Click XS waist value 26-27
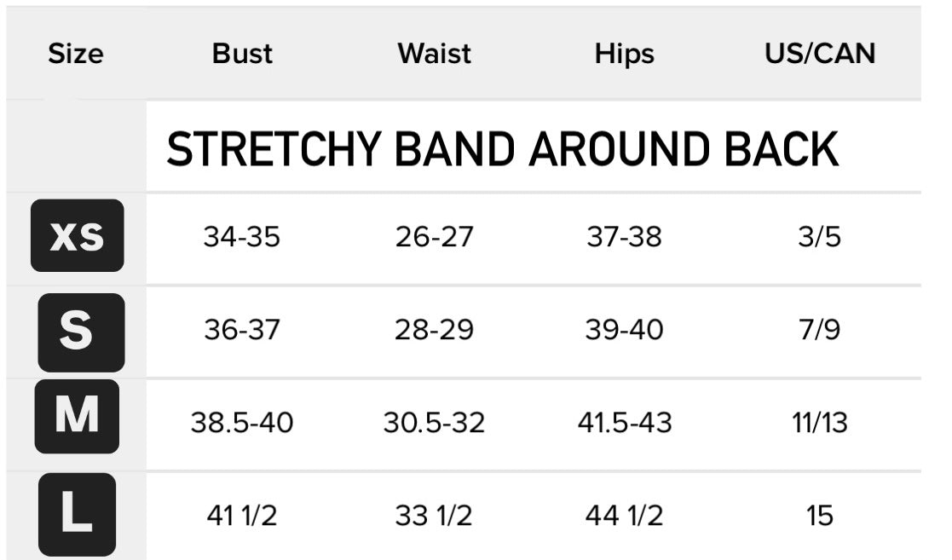952x560 pixels. 434,237
